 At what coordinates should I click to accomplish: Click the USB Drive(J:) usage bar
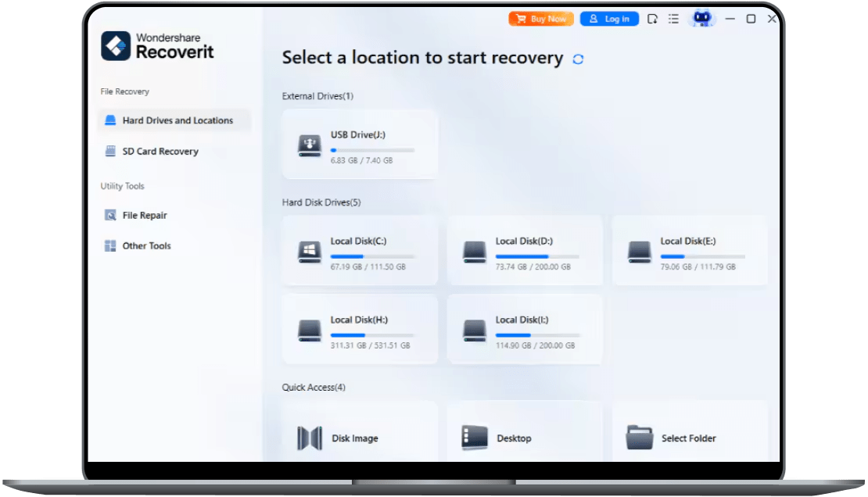click(372, 150)
